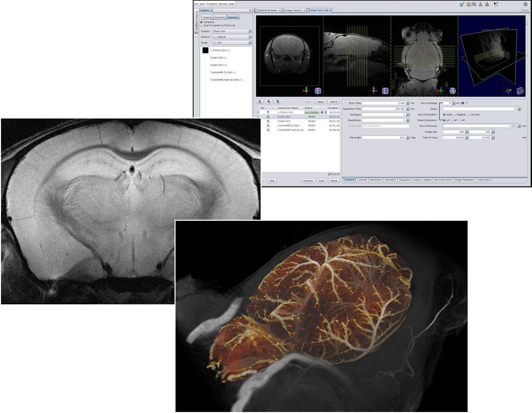
Task: Click the 1-TriPilot black thumbnail in dataset list
Action: pyautogui.click(x=206, y=51)
